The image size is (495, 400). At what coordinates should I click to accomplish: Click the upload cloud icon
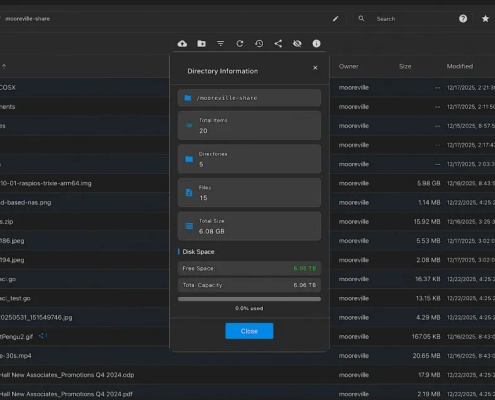point(182,44)
